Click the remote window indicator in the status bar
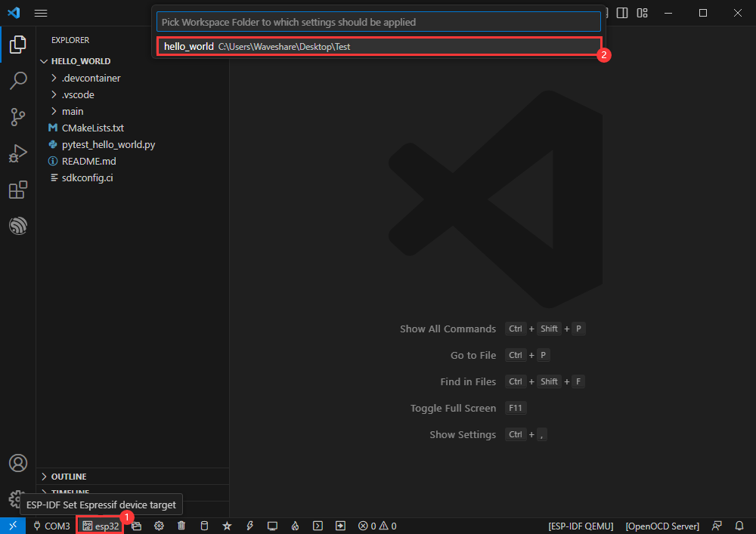 pyautogui.click(x=13, y=526)
